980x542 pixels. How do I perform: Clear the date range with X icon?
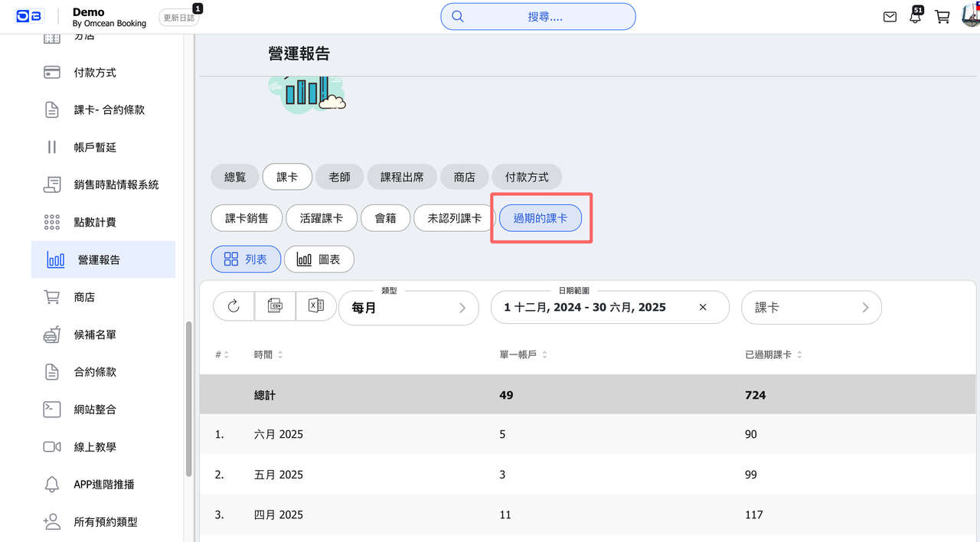click(703, 307)
